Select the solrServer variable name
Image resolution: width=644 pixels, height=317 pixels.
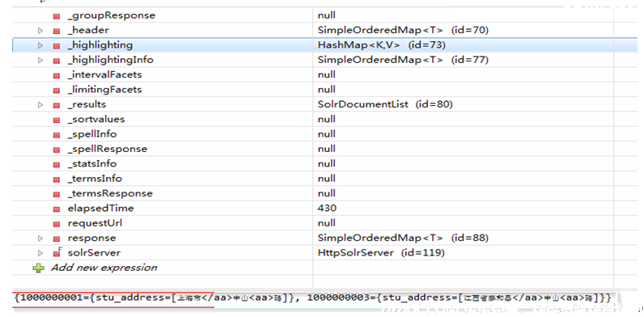pos(94,252)
